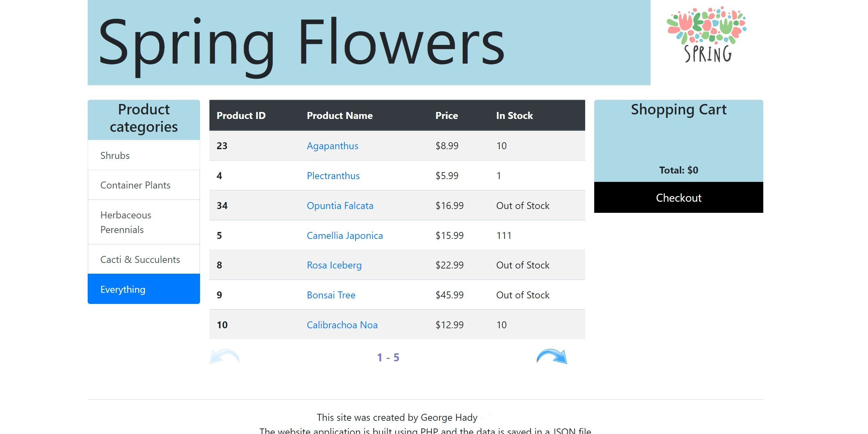This screenshot has width=868, height=434.
Task: Open the Plectranthus product link
Action: pos(333,176)
